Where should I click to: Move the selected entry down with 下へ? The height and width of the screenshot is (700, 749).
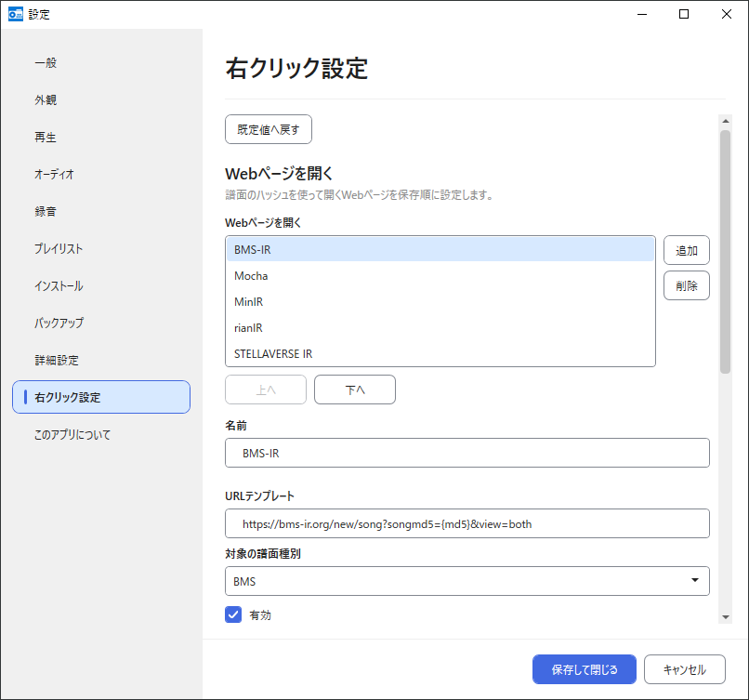tap(355, 390)
